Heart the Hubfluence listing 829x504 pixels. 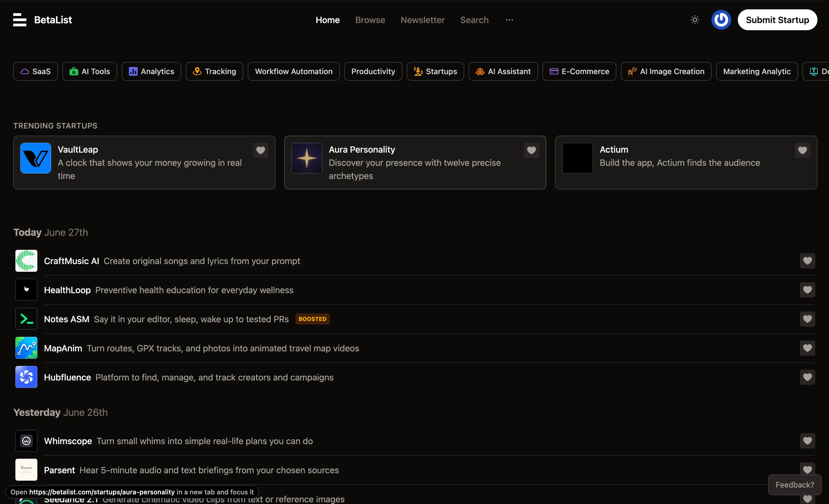[x=808, y=377]
